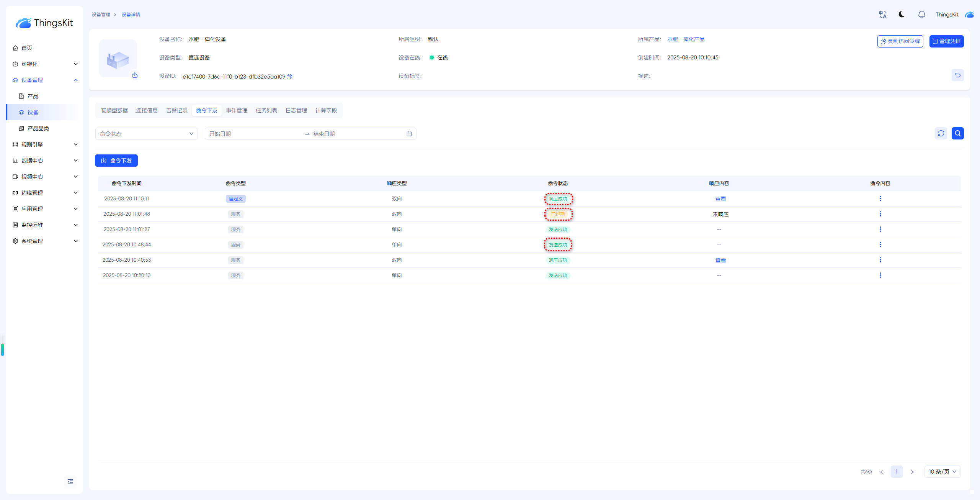Image resolution: width=980 pixels, height=500 pixels.
Task: Click the blue search icon button
Action: (957, 133)
